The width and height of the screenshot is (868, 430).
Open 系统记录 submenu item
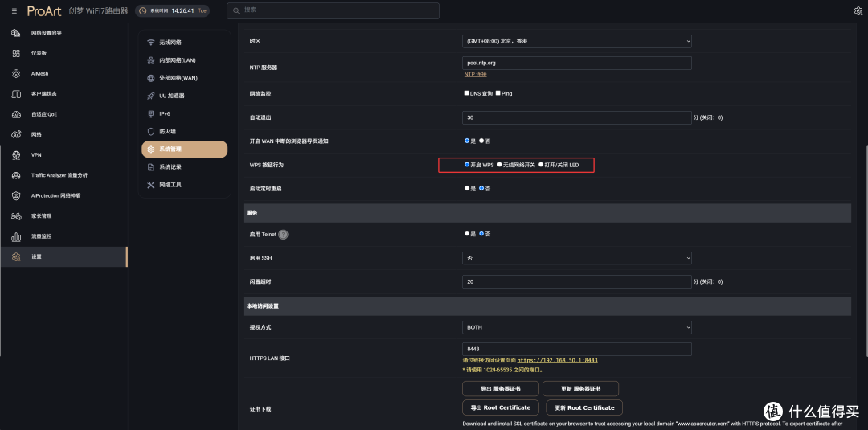click(x=184, y=166)
